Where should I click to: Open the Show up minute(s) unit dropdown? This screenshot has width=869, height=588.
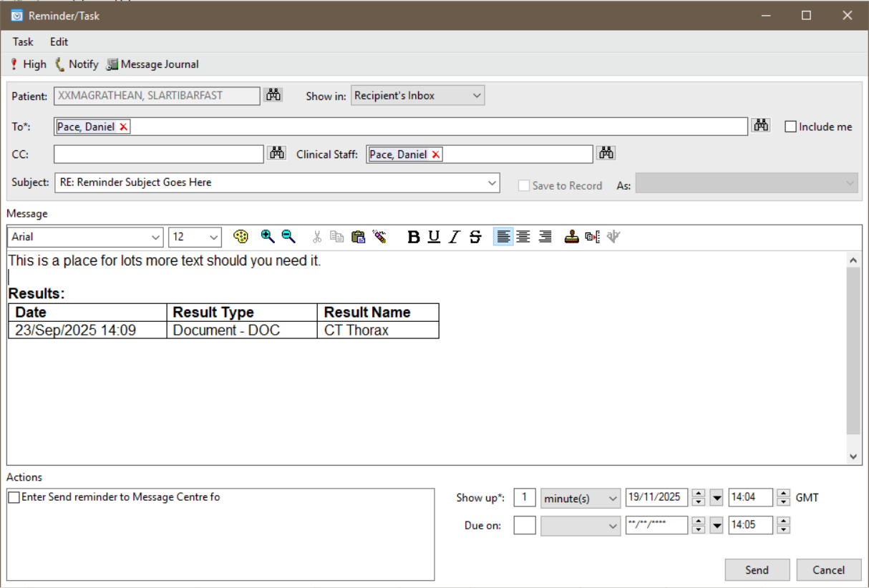[612, 499]
